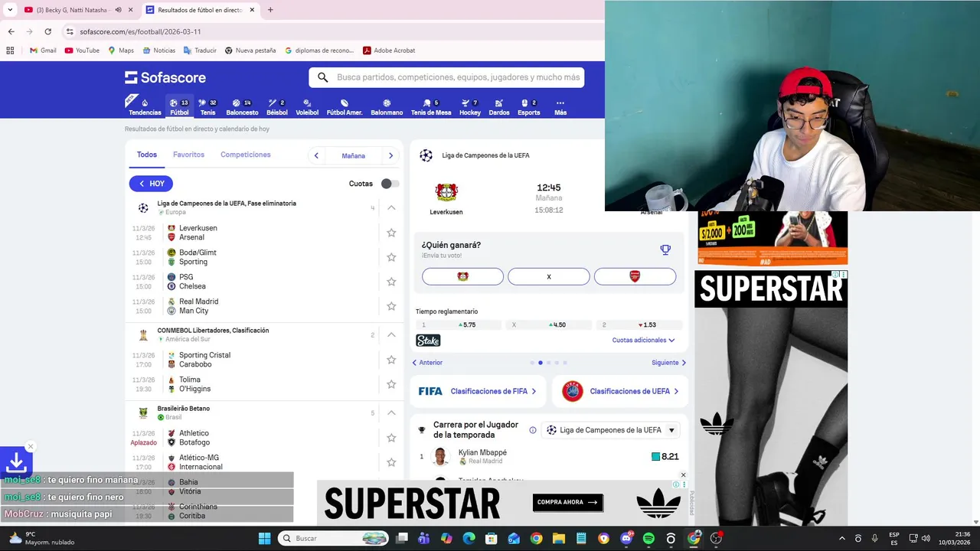Favorite the Atlético-MG vs Internacional match
Image resolution: width=980 pixels, height=551 pixels.
(x=391, y=462)
